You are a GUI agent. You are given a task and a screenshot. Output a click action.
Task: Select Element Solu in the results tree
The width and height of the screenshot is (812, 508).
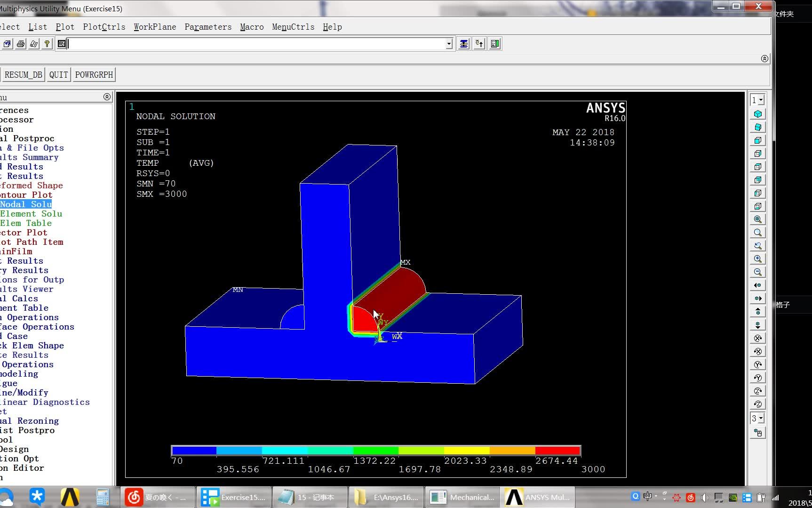click(31, 213)
